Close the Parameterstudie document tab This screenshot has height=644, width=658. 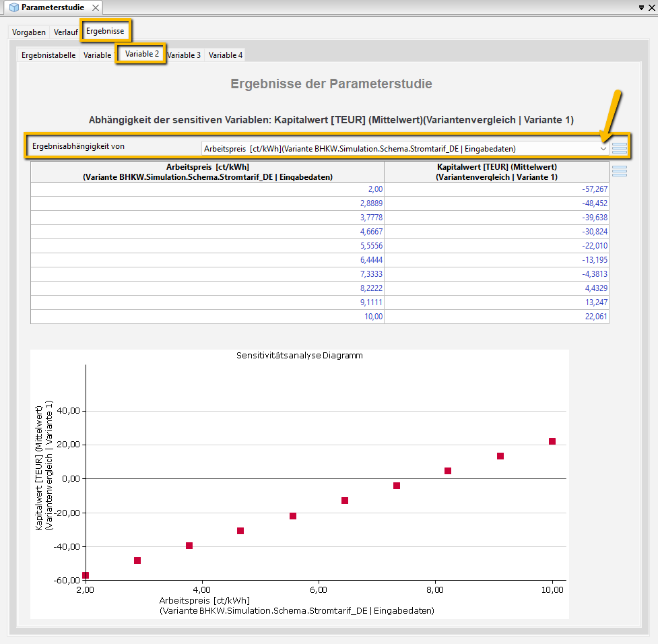95,7
